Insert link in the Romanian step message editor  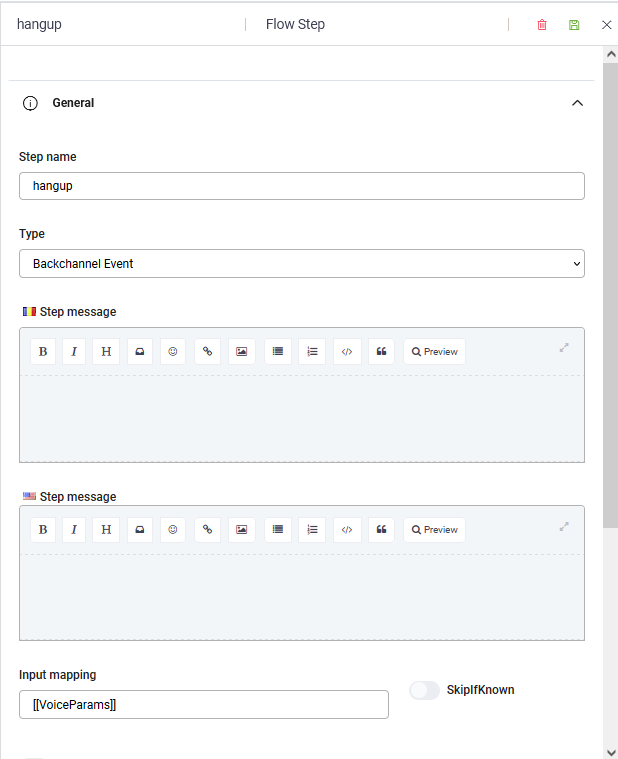click(x=207, y=351)
